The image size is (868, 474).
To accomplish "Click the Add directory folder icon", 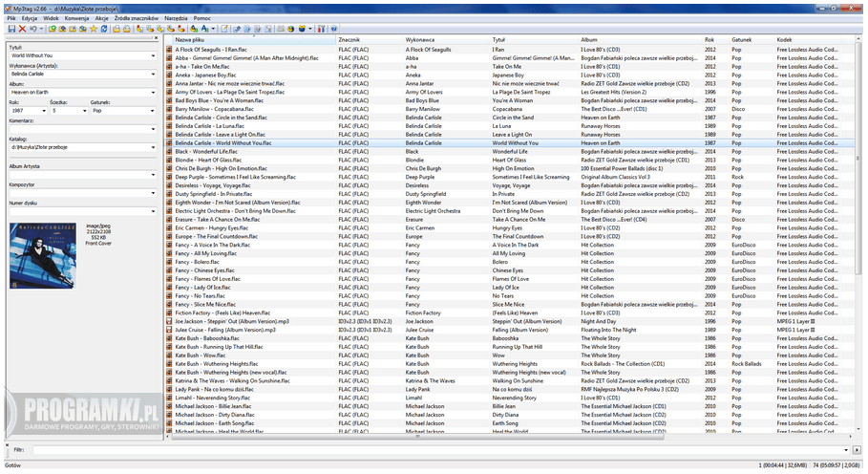I will (x=63, y=29).
